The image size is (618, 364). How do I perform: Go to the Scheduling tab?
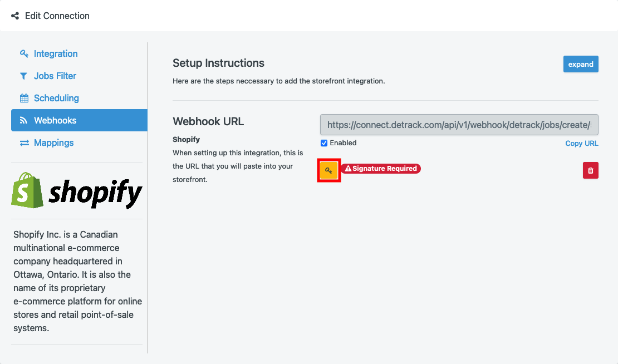tap(56, 99)
